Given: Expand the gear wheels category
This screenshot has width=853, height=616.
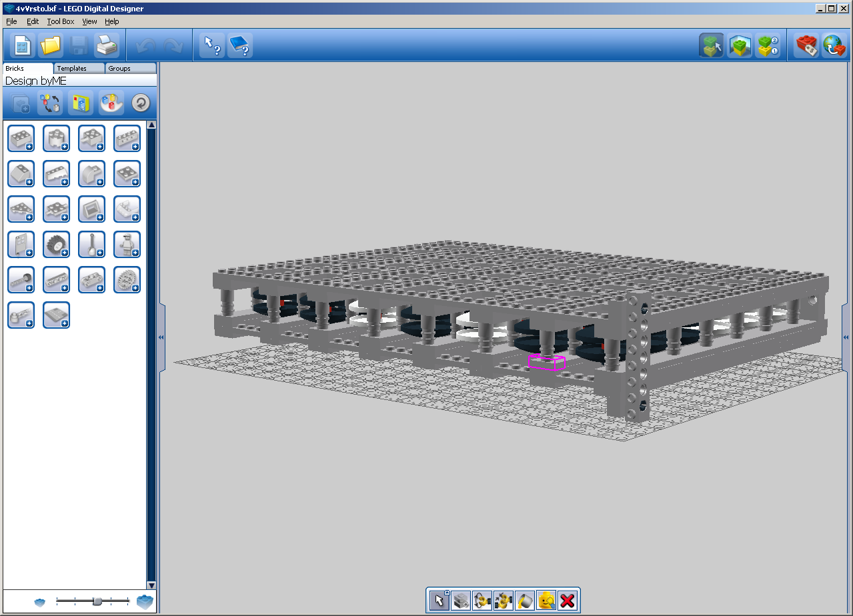Looking at the screenshot, I should coord(127,280).
